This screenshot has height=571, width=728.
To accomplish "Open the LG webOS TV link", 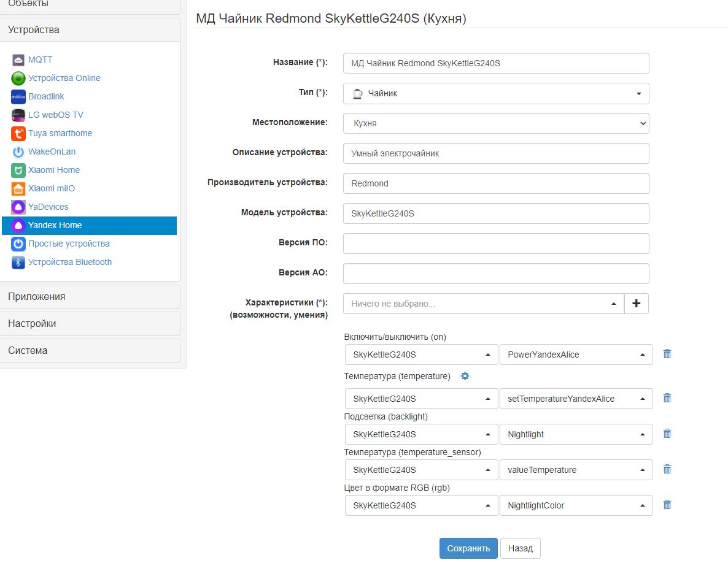I will (x=56, y=115).
